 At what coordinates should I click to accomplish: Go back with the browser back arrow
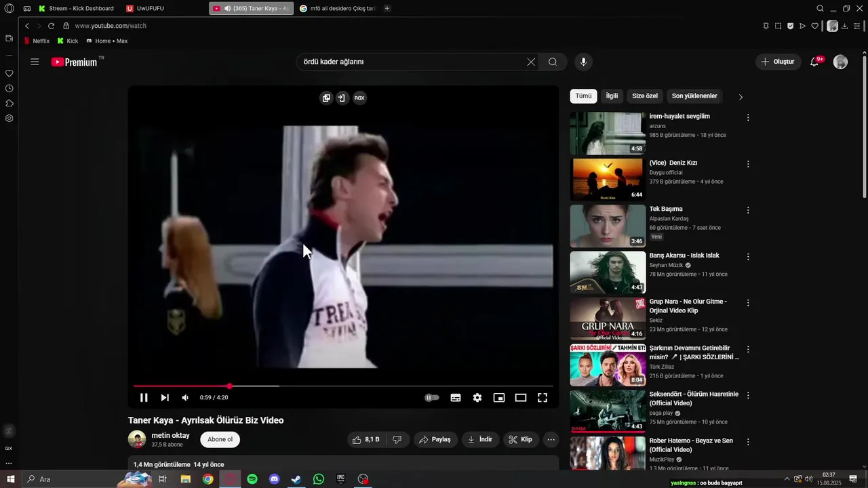27,26
